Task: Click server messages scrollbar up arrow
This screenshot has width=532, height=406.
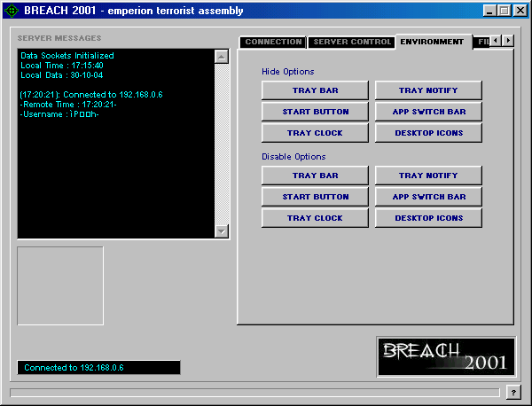Action: [x=222, y=56]
